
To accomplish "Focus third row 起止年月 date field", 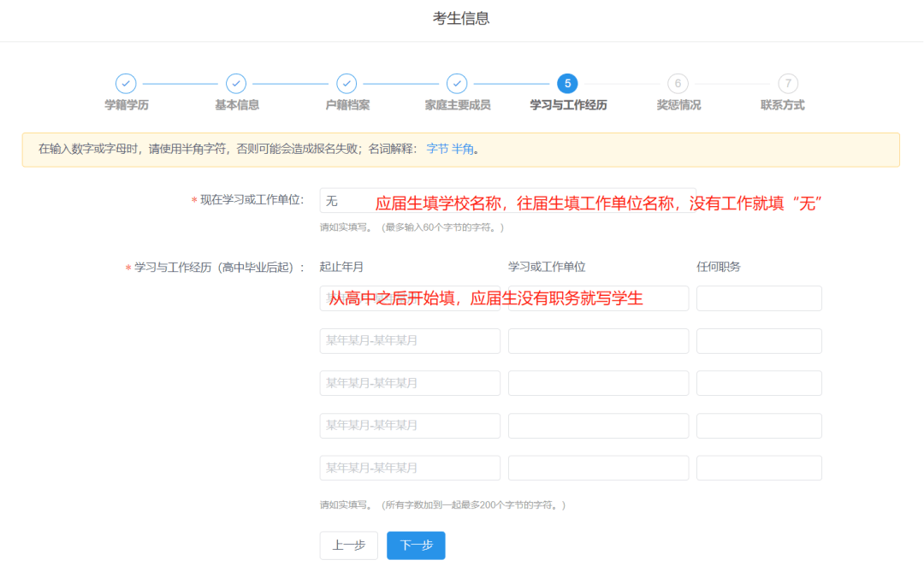I will (x=410, y=383).
